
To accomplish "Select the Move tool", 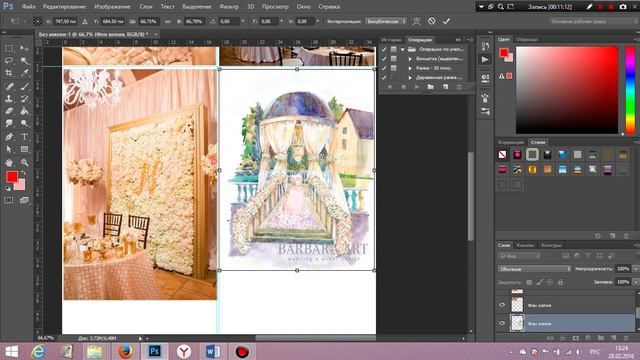I will point(24,48).
